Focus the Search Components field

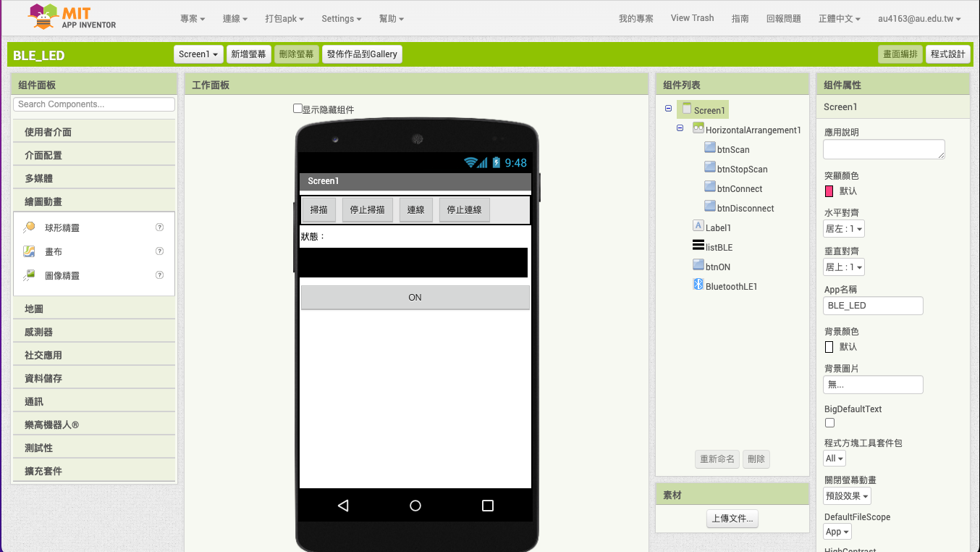point(94,104)
